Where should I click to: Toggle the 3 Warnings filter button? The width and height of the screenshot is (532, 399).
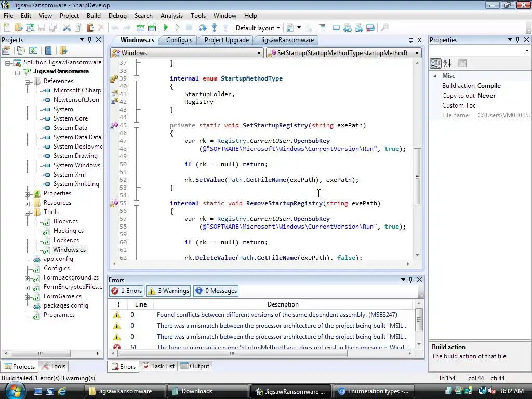click(x=168, y=291)
